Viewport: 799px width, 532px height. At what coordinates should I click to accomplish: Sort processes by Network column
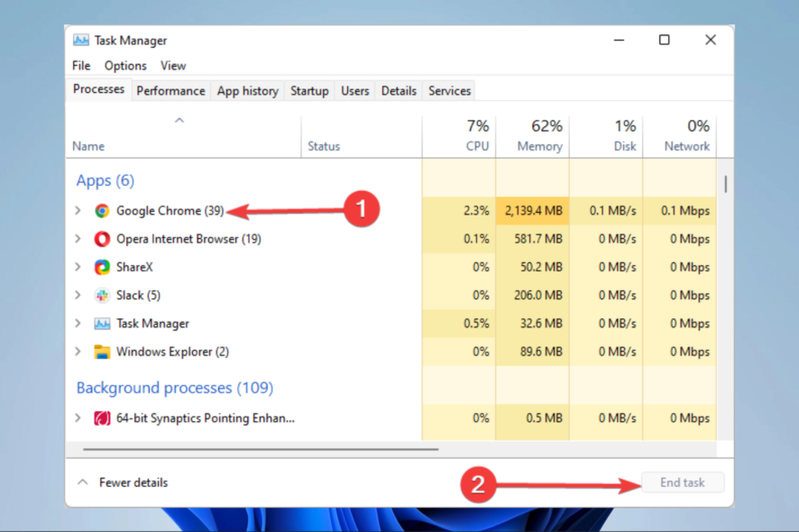tap(679, 138)
